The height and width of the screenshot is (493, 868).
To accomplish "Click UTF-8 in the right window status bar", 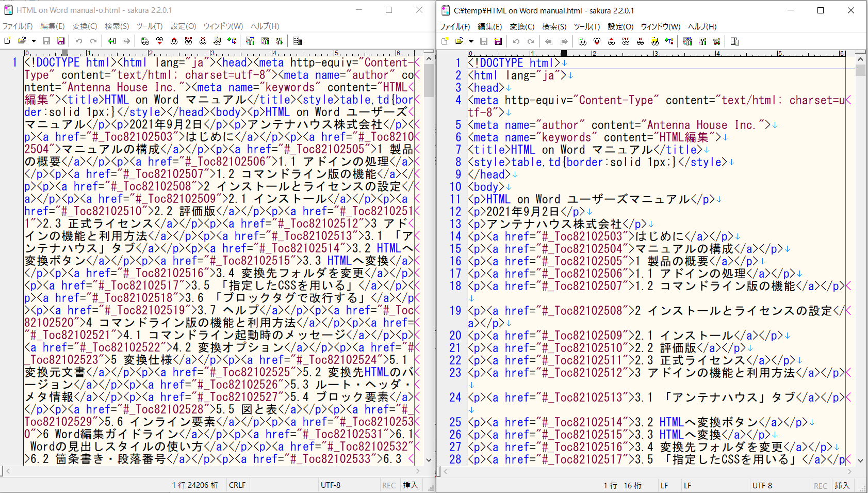I will coord(762,485).
